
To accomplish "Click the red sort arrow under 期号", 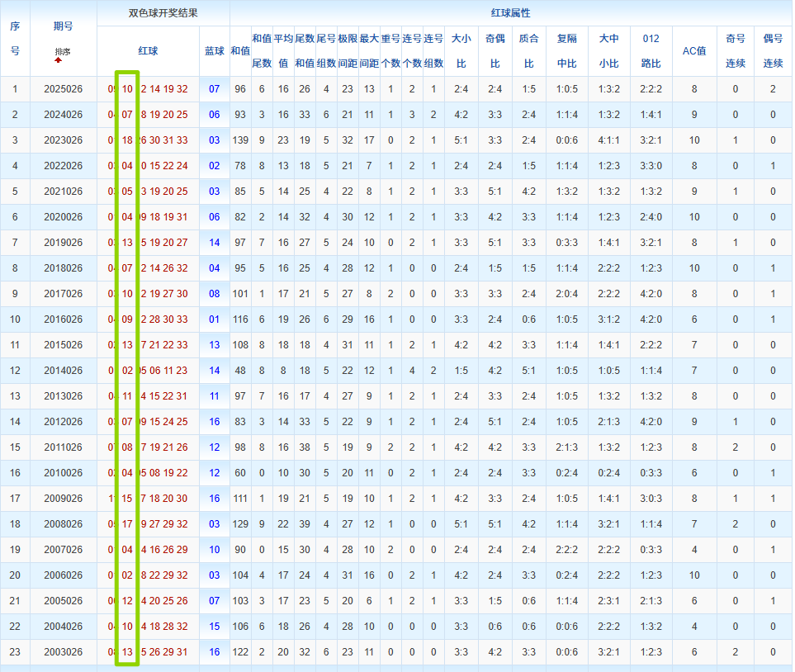I will click(59, 59).
